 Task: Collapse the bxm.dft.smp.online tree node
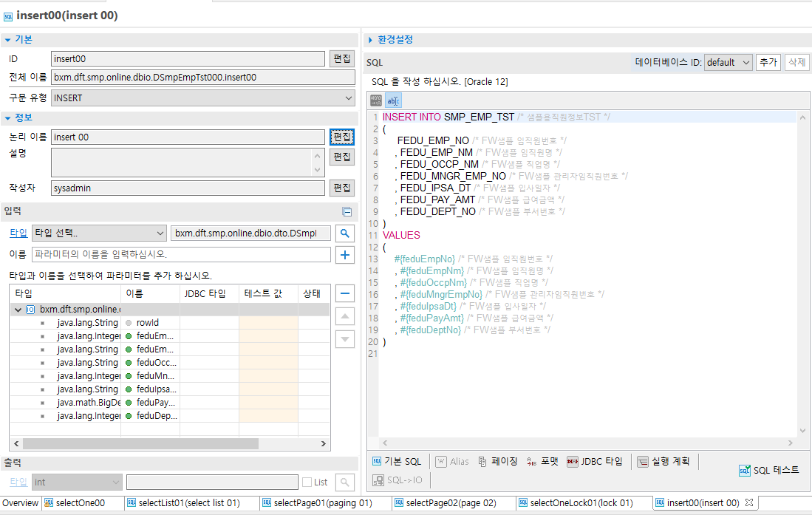(x=17, y=310)
